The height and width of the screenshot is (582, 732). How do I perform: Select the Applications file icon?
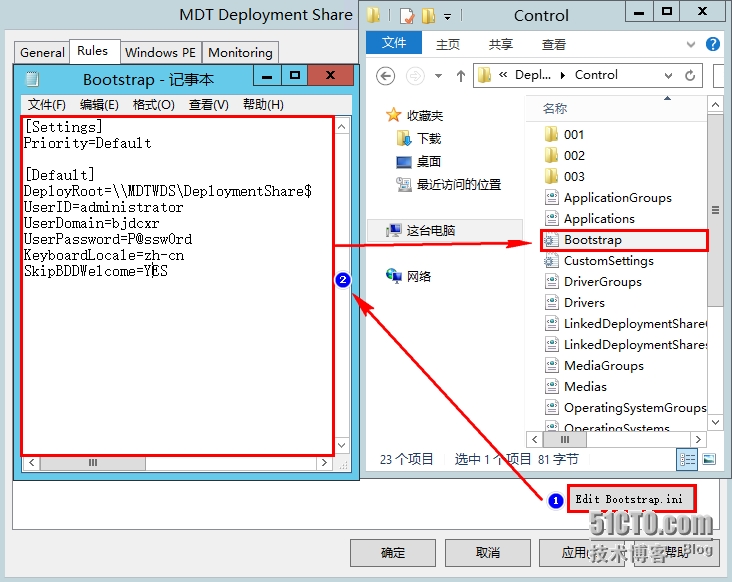pyautogui.click(x=551, y=218)
